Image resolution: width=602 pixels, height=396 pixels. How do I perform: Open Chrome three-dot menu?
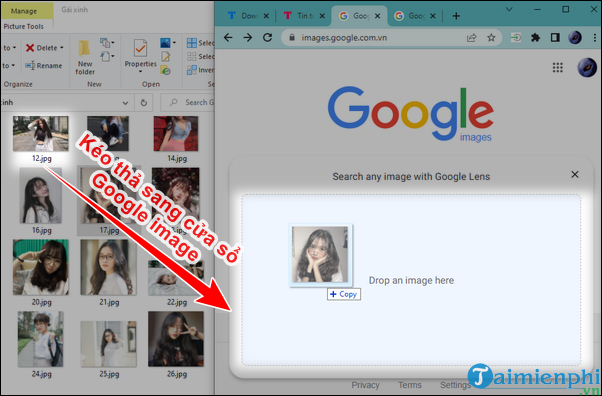(x=595, y=38)
